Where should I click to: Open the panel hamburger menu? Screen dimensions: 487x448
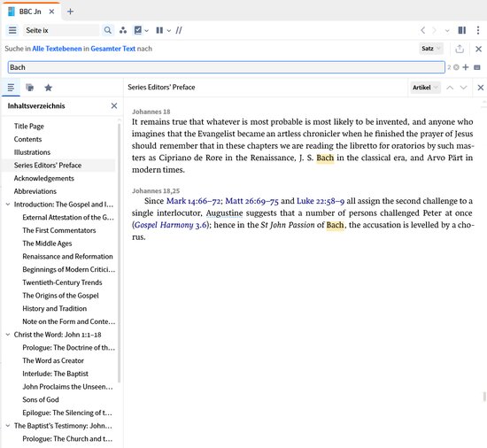[12, 30]
